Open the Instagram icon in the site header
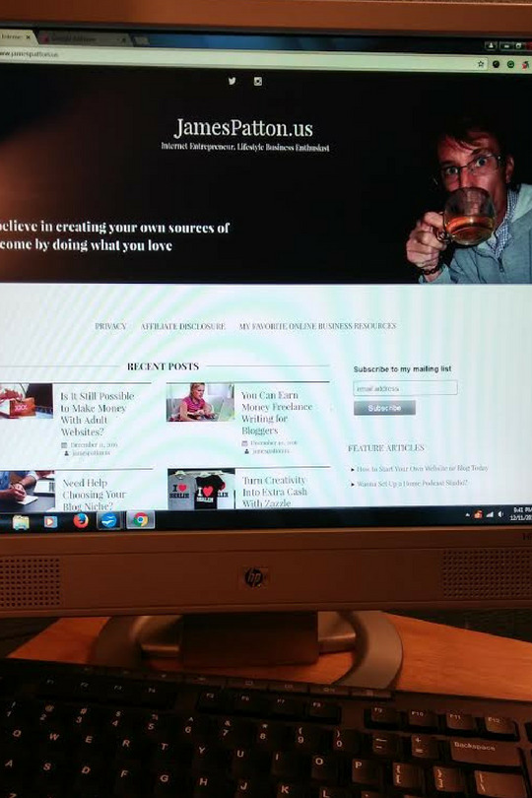 coord(258,82)
